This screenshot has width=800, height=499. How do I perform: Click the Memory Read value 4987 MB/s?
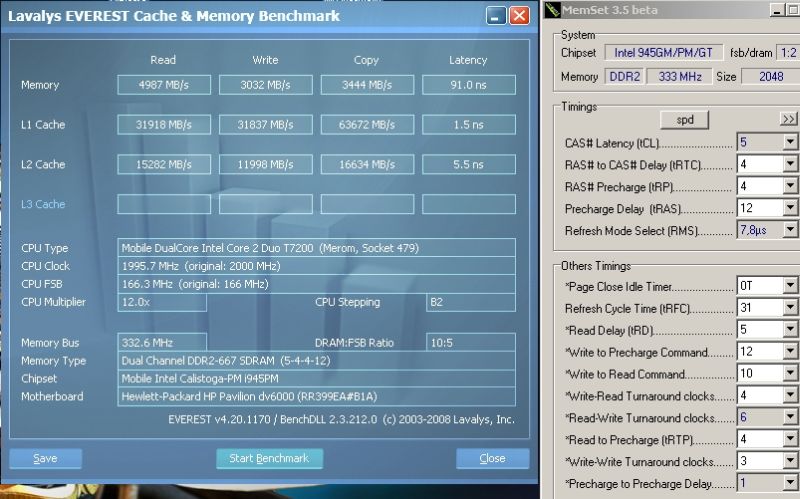pyautogui.click(x=164, y=85)
